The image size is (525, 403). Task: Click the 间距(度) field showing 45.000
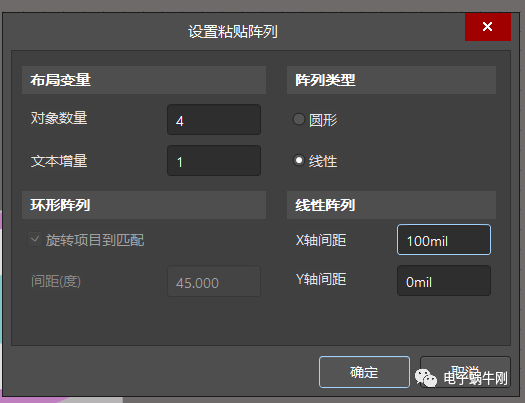(214, 281)
